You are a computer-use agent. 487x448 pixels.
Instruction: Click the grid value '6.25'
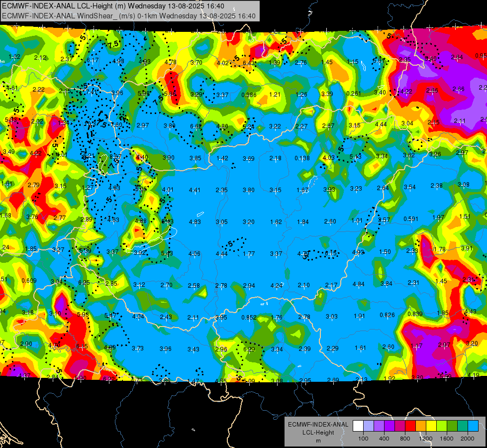pyautogui.click(x=84, y=282)
